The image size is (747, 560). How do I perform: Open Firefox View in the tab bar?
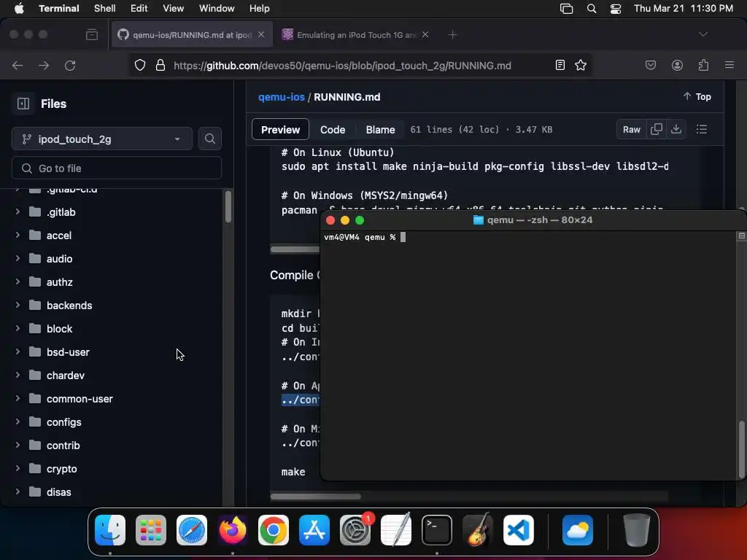click(x=92, y=35)
